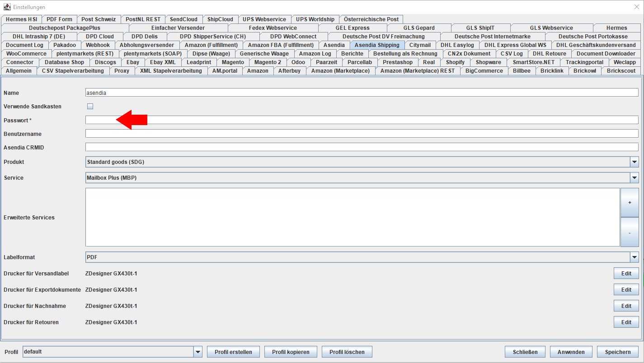Open the Post Schweiz tab
The height and width of the screenshot is (363, 644).
click(x=99, y=19)
